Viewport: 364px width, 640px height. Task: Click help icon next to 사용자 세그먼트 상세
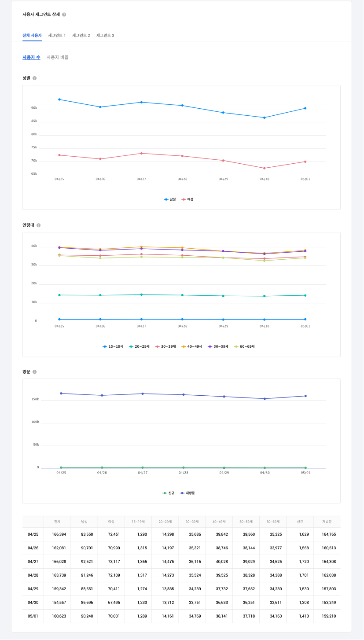pos(64,15)
